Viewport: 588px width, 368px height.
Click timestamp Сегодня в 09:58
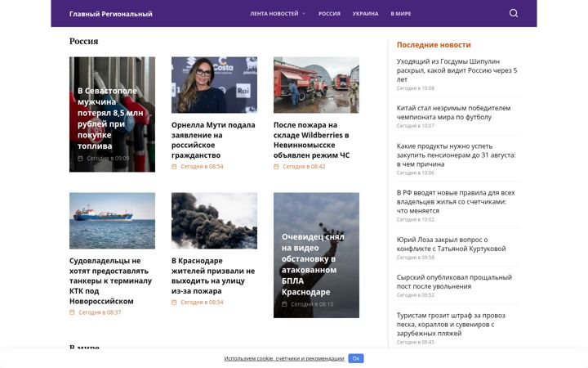coord(416,258)
